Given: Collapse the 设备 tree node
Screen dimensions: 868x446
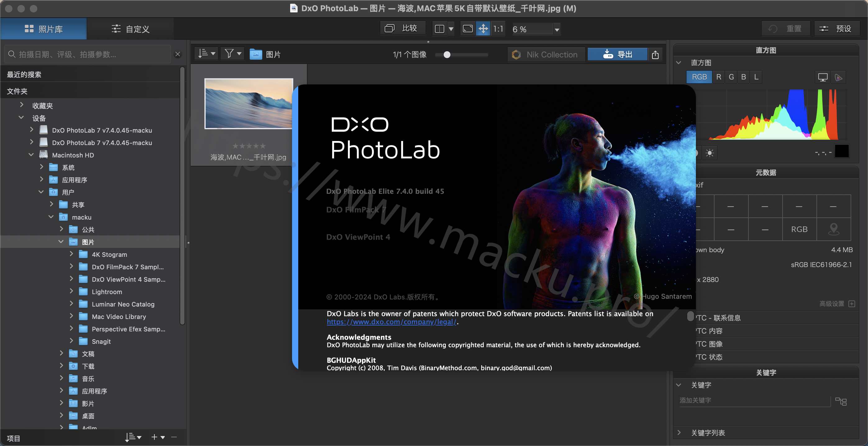Looking at the screenshot, I should point(21,118).
